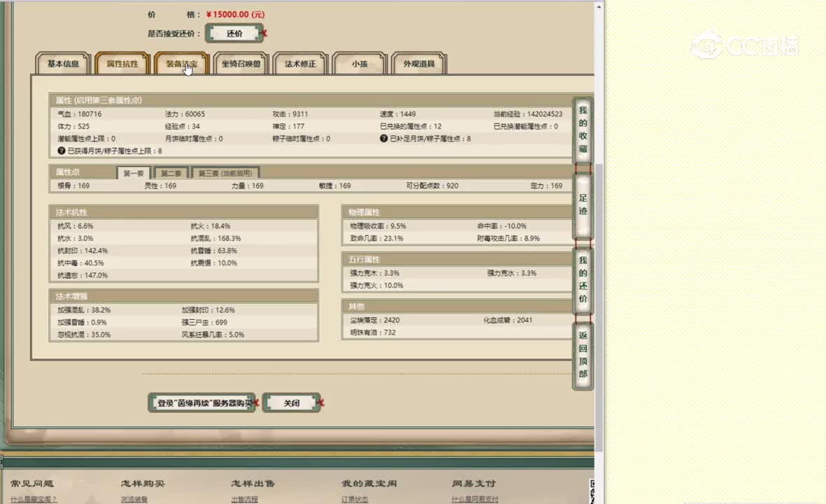Select the 第二套 attribute points tab
The image size is (826, 504).
pyautogui.click(x=171, y=173)
